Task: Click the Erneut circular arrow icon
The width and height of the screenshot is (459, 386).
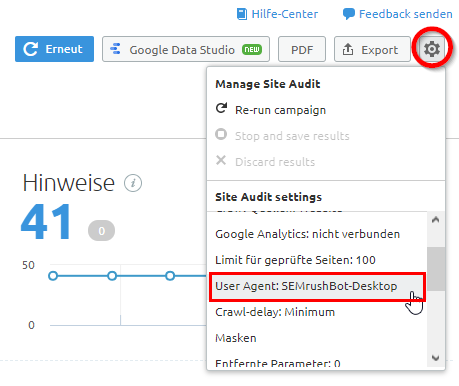Action: tap(30, 49)
